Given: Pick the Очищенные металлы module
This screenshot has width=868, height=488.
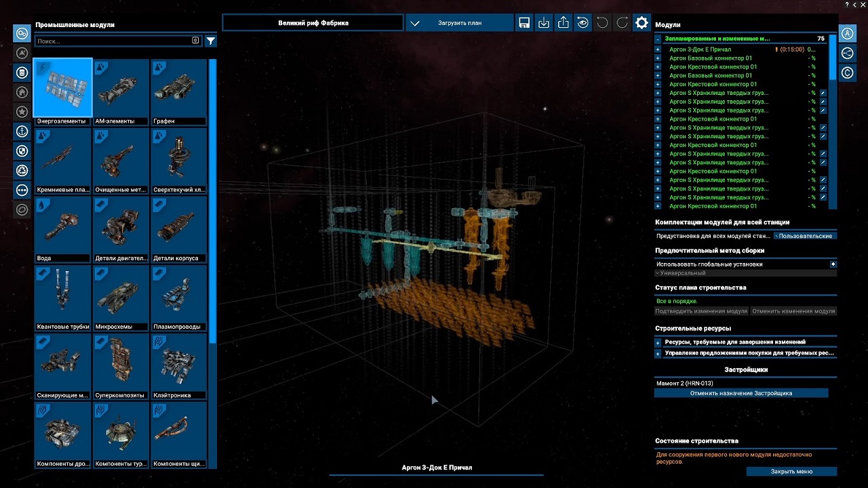Looking at the screenshot, I should click(x=121, y=161).
